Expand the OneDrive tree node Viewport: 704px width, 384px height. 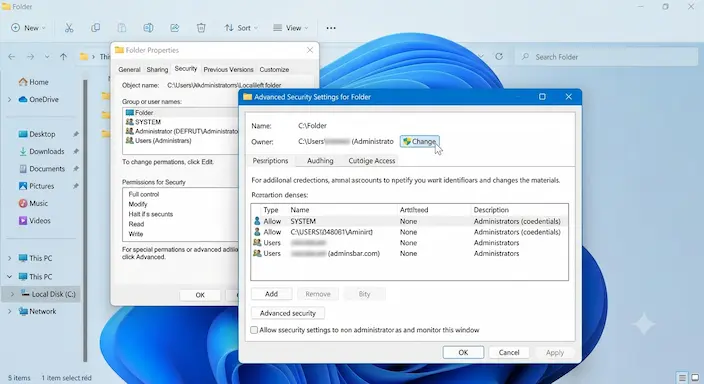coord(9,99)
